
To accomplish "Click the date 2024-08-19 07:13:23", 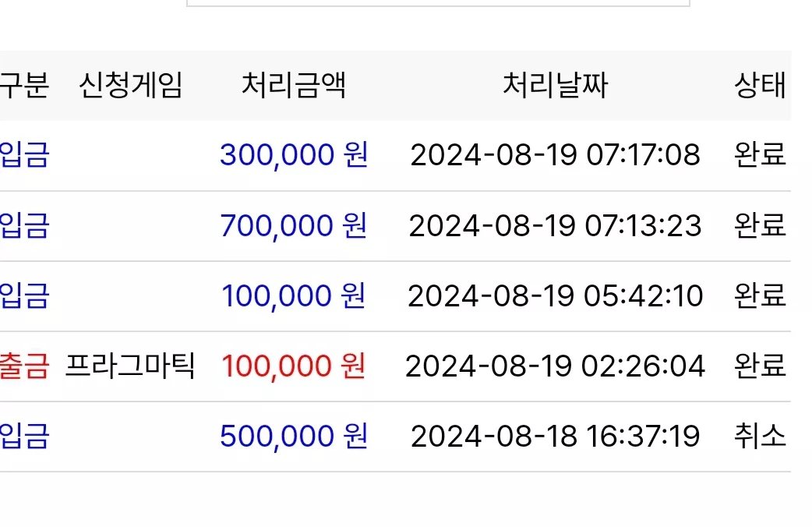I will (555, 225).
